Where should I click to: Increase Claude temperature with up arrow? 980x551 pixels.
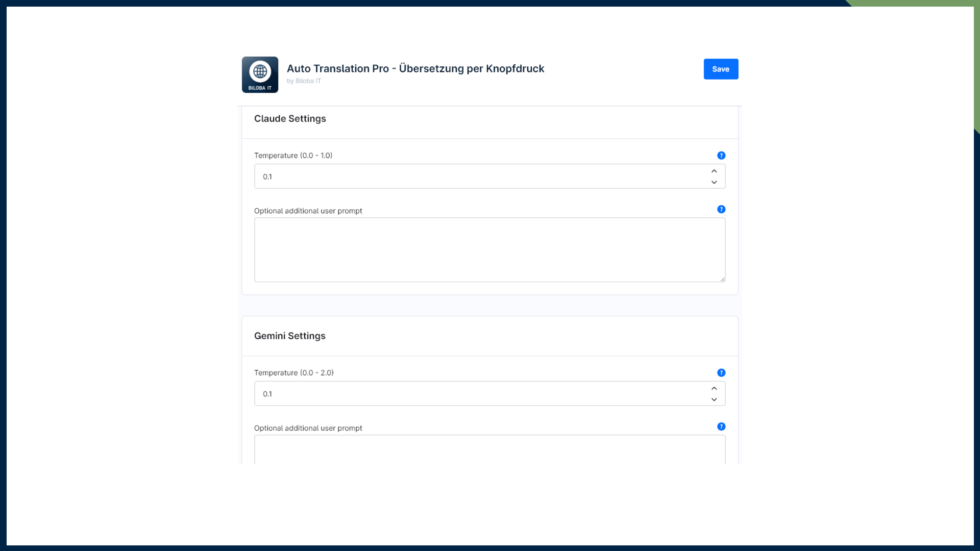(714, 171)
